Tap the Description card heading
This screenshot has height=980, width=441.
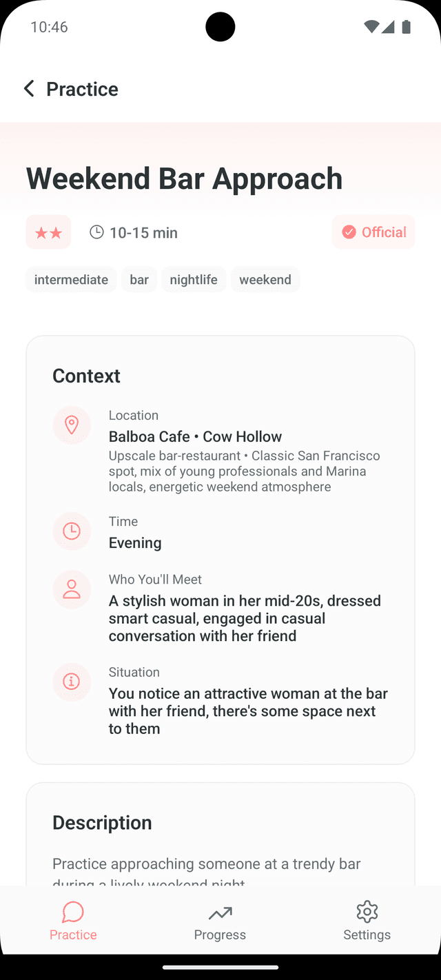[102, 823]
